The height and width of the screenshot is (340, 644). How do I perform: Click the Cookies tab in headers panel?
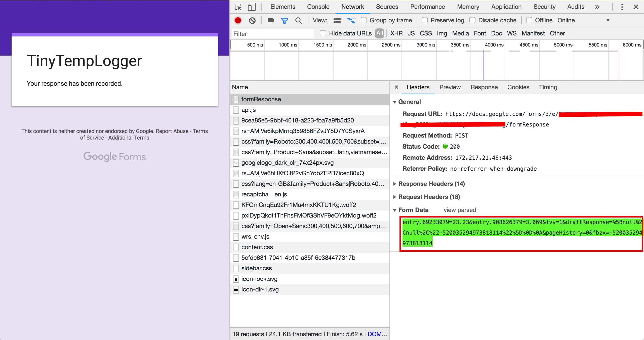[518, 87]
